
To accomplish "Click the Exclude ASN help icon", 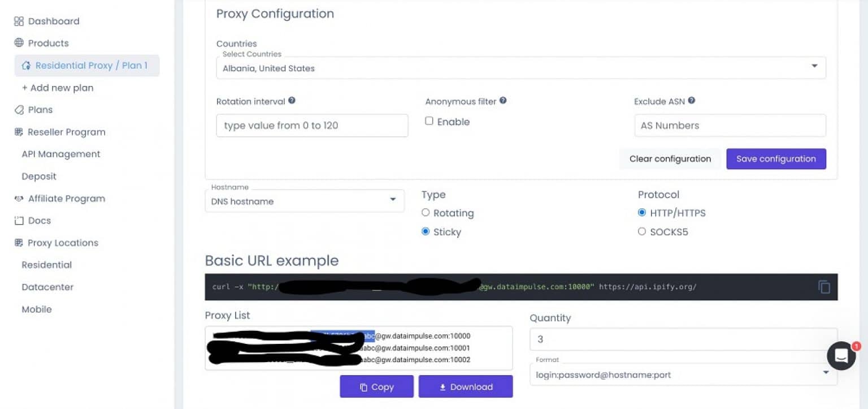I will (x=692, y=101).
